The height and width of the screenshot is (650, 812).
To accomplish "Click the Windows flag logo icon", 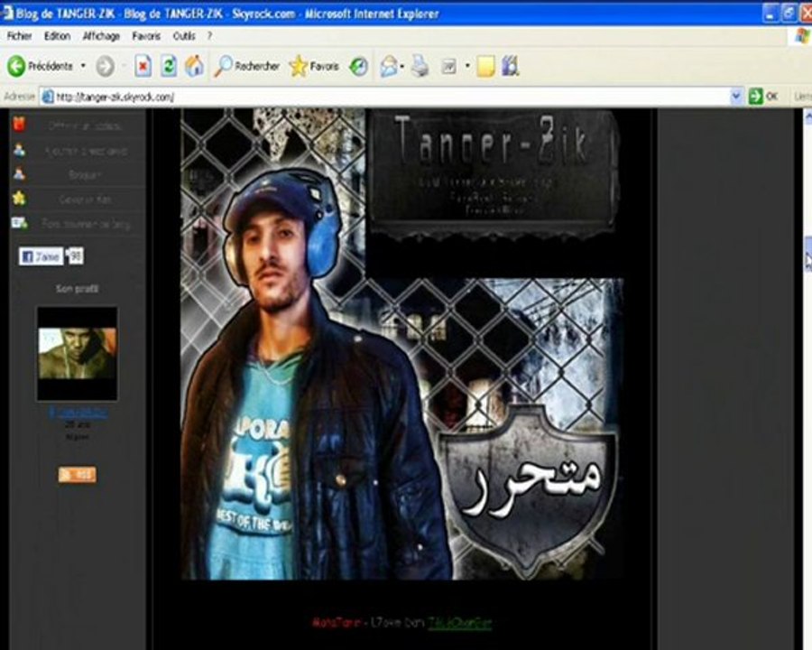I will [803, 36].
